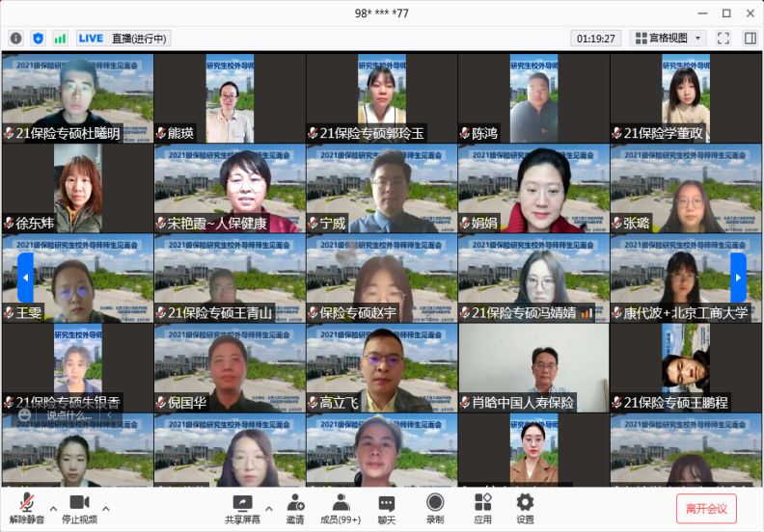Go to next page with right blue arrow

click(738, 278)
